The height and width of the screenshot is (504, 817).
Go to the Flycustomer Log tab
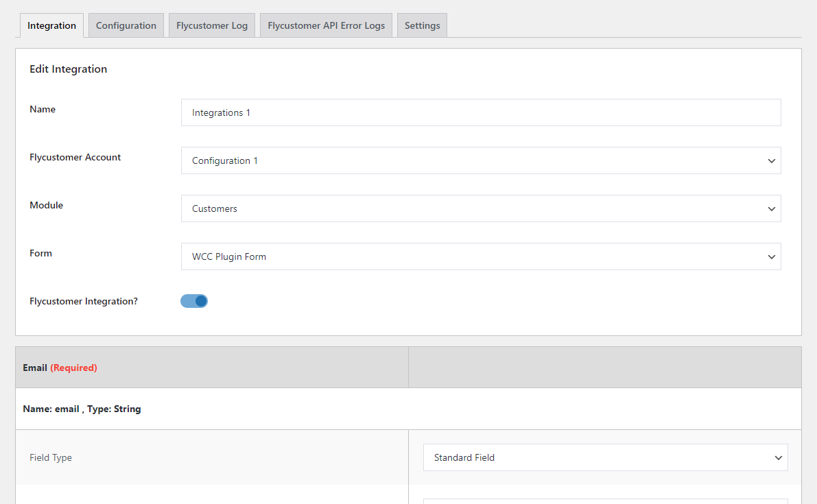point(212,25)
